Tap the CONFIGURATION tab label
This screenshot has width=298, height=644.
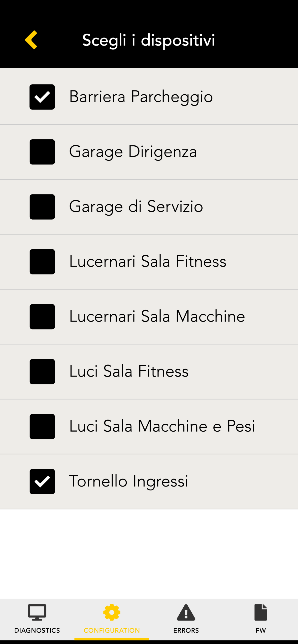tap(112, 630)
